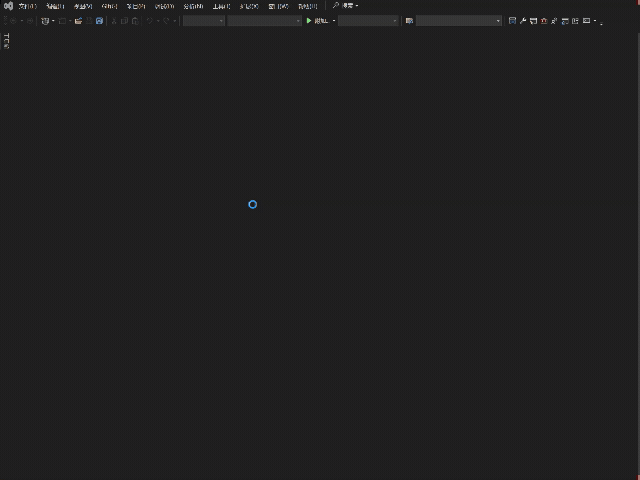The height and width of the screenshot is (480, 640).
Task: Open the Git menu
Action: pyautogui.click(x=109, y=6)
